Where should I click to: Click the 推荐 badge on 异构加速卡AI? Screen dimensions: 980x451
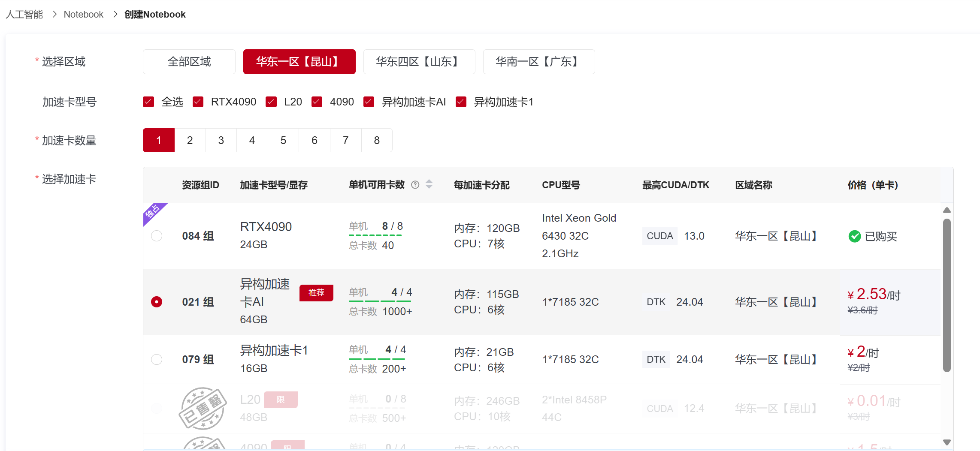(316, 293)
